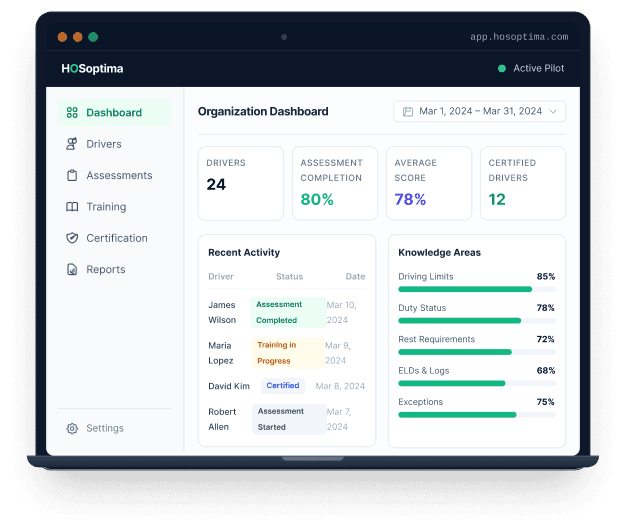Expand the date range chevron arrow

tap(553, 111)
